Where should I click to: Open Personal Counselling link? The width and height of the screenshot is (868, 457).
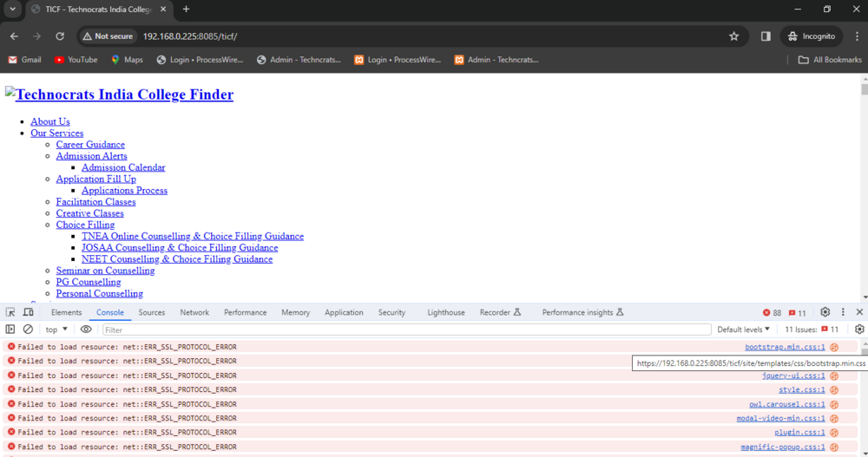(x=99, y=293)
